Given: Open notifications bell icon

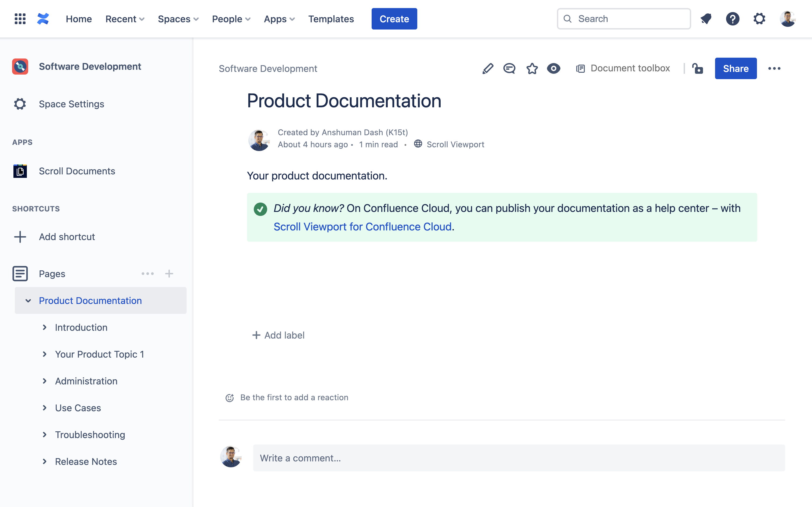Looking at the screenshot, I should (706, 19).
